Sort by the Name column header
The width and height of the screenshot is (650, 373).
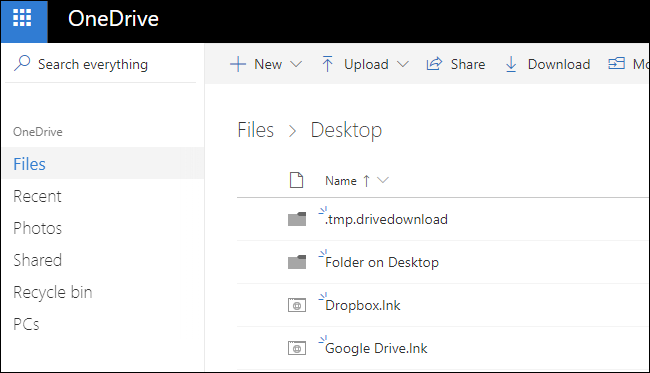[341, 181]
